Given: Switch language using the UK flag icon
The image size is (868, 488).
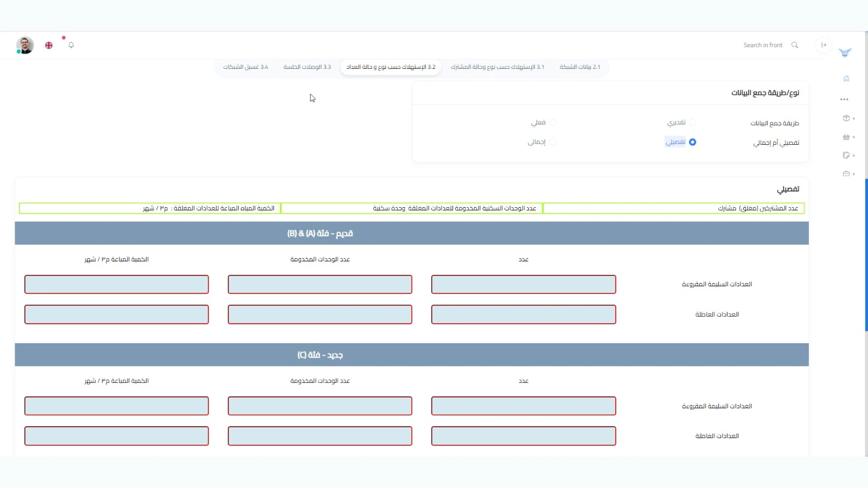Looking at the screenshot, I should point(49,46).
